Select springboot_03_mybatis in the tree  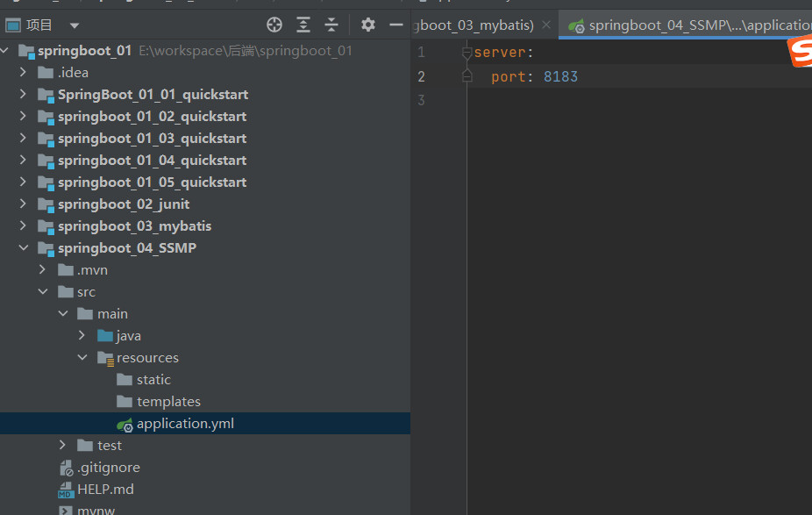pos(135,225)
